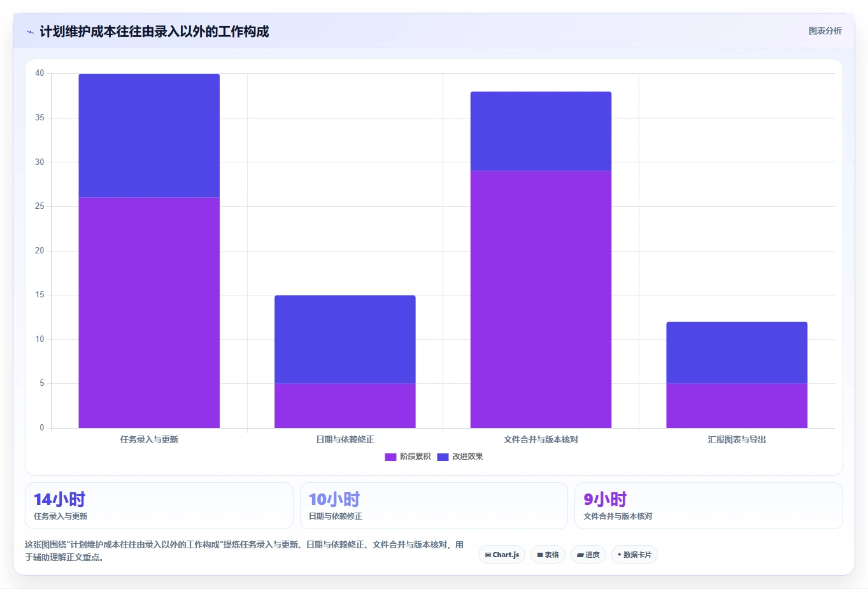The image size is (868, 589).
Task: Click the 改进效果 legend label text
Action: coord(467,457)
